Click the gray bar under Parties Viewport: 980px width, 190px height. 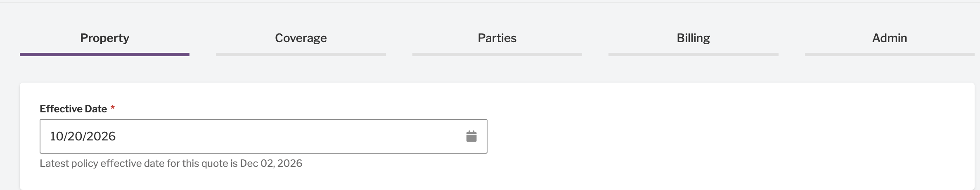(497, 55)
